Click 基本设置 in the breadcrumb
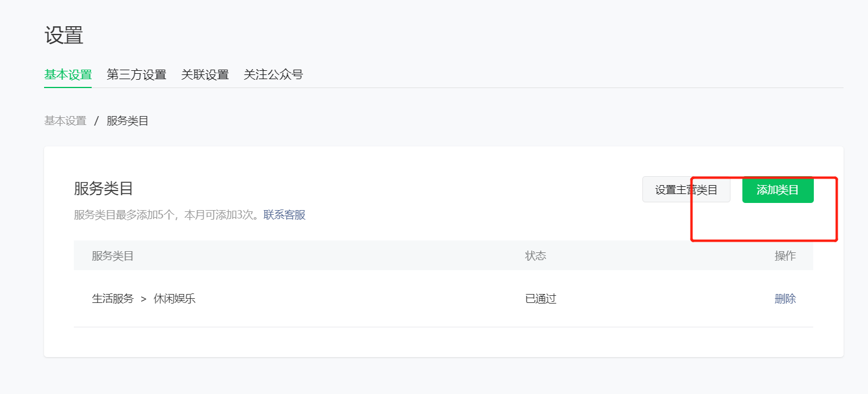This screenshot has width=868, height=394. pyautogui.click(x=65, y=121)
